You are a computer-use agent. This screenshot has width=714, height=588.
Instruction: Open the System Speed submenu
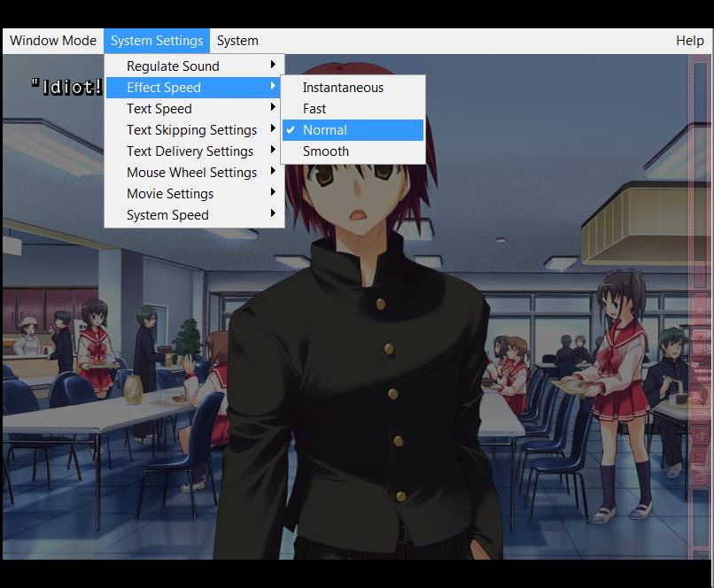coord(194,215)
